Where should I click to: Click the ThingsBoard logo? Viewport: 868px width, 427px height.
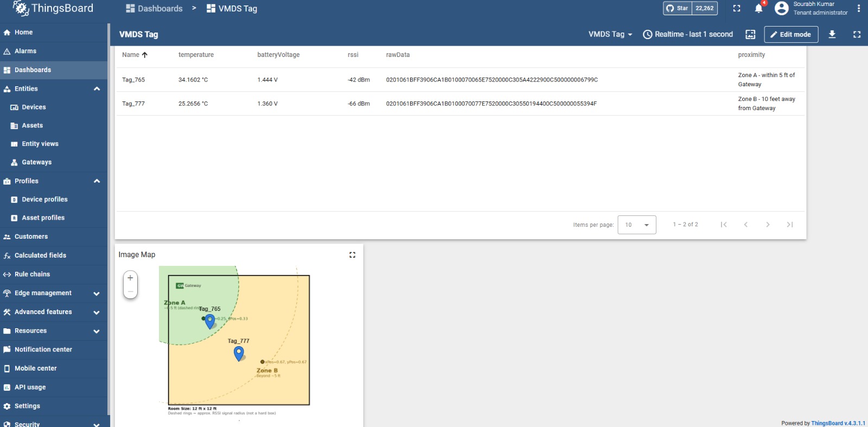pyautogui.click(x=53, y=8)
